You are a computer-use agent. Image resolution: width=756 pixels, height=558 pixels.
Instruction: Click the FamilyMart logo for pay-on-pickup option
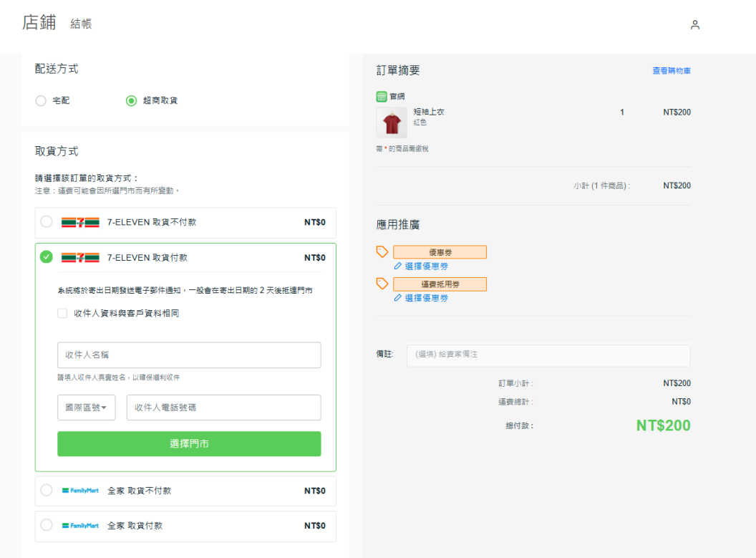tap(80, 526)
